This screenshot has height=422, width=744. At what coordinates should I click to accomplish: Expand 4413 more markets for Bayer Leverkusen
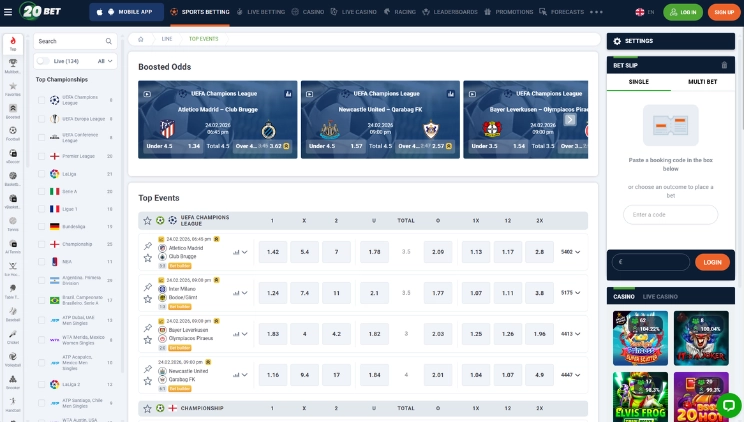pos(570,334)
